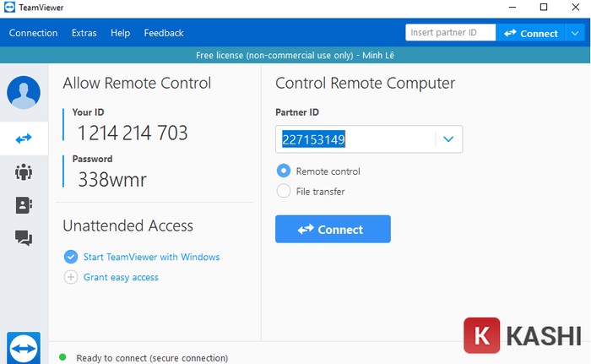Screen dimensions: 591x364
Task: Minimize the TeamViewer window
Action: (512, 7)
